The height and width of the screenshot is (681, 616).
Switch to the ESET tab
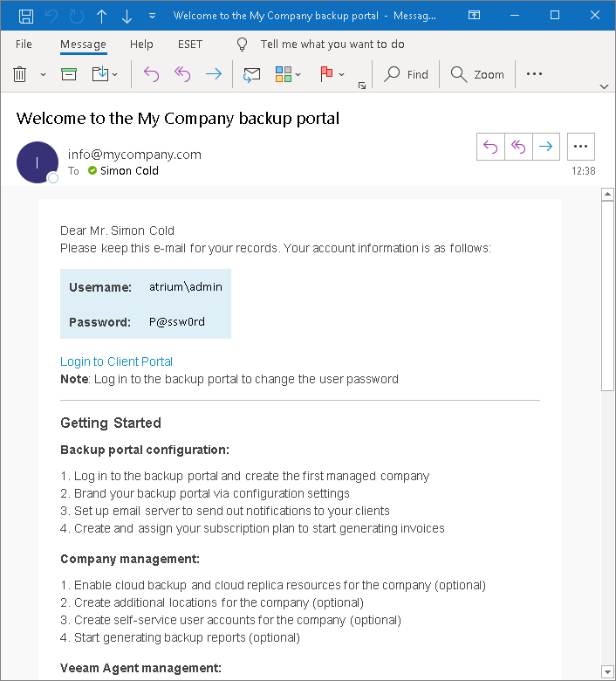(x=188, y=45)
